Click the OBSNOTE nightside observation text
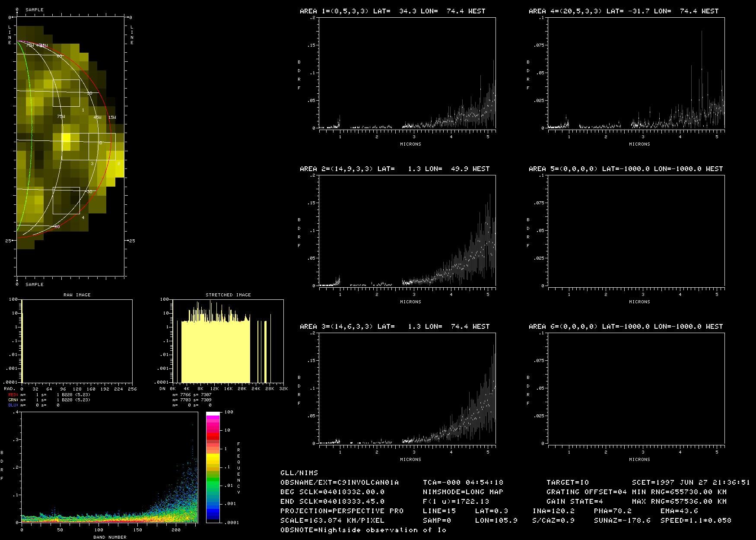This screenshot has width=756, height=540. 363,530
